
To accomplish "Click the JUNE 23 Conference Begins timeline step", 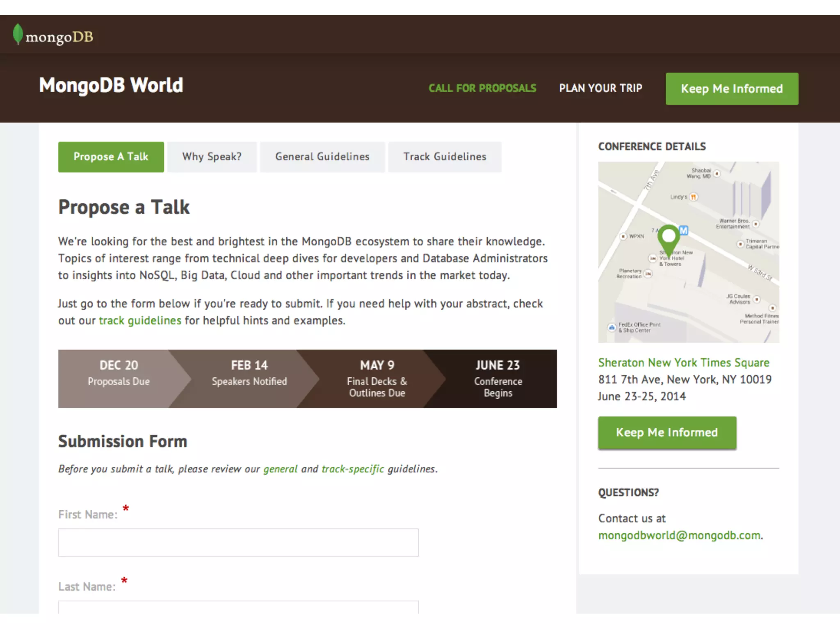I will [x=498, y=378].
